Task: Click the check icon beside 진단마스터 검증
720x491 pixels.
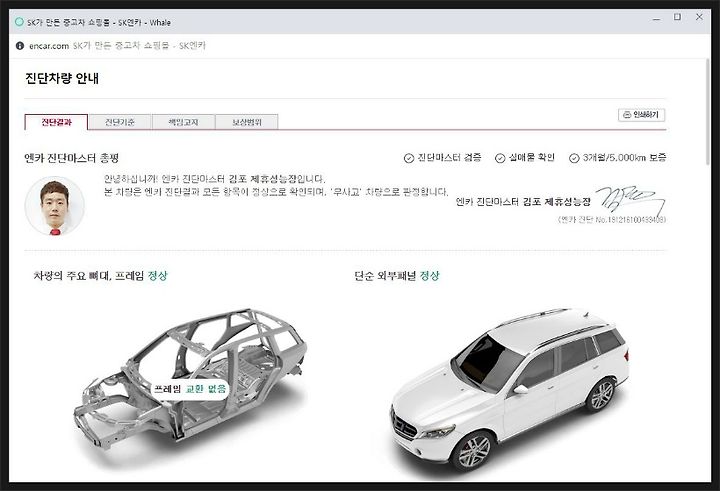Action: click(409, 158)
